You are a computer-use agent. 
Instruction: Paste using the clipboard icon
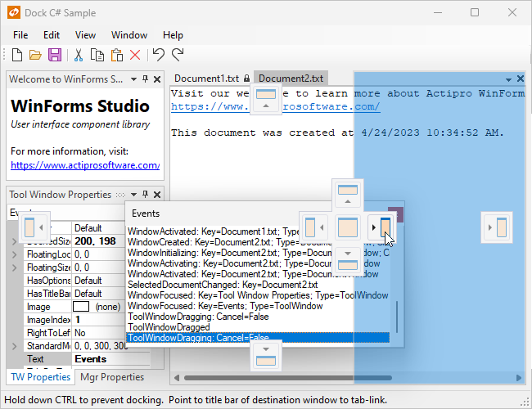(117, 55)
